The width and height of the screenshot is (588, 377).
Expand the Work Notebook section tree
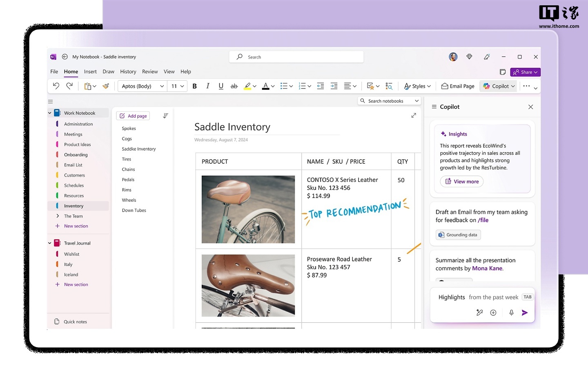[49, 113]
